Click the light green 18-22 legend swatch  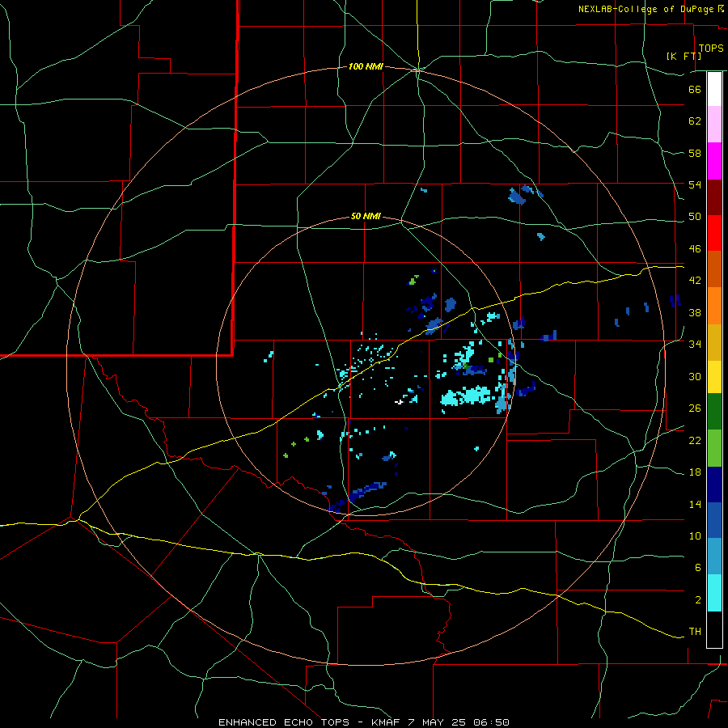click(x=714, y=448)
